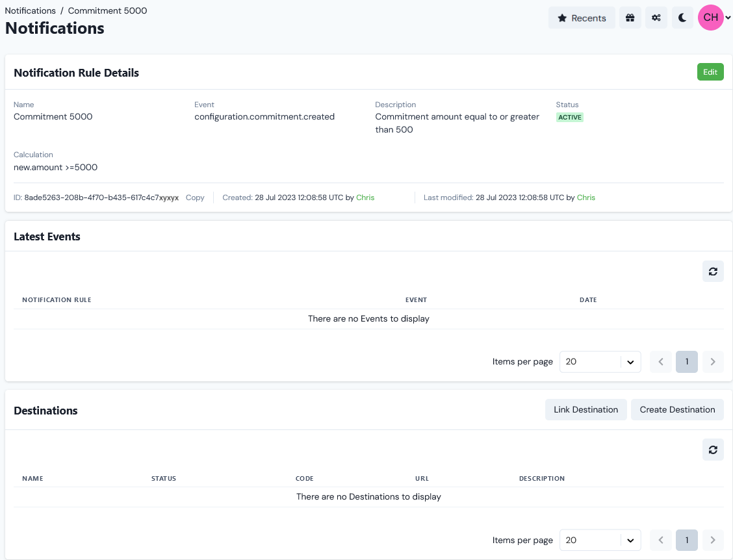Click the CH user avatar
The height and width of the screenshot is (560, 733).
click(710, 18)
